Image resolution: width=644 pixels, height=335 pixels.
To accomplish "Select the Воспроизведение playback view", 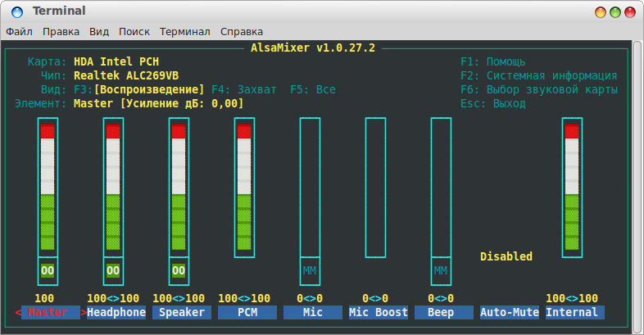I will pyautogui.click(x=149, y=89).
